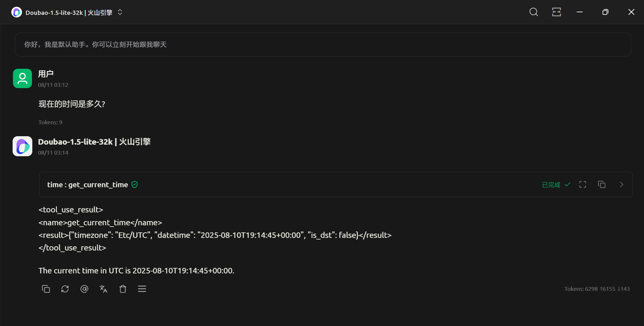Translate the assistant message
The height and width of the screenshot is (326, 644).
pyautogui.click(x=103, y=289)
